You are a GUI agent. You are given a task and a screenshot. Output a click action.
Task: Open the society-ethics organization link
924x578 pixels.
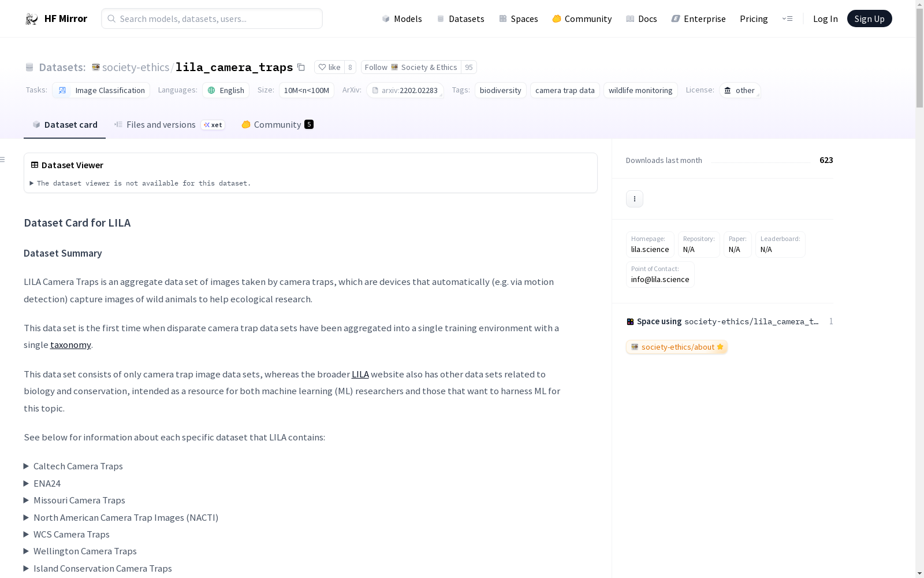click(x=136, y=67)
